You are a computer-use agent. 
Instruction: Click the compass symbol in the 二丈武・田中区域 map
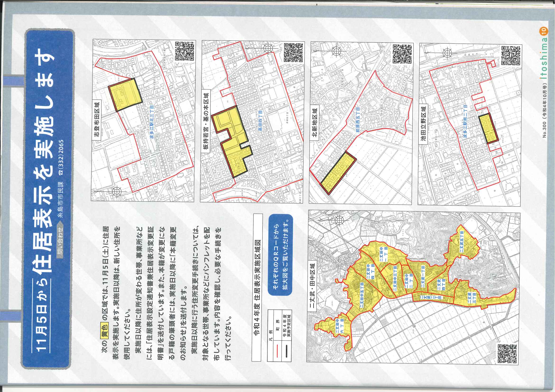pos(339,220)
